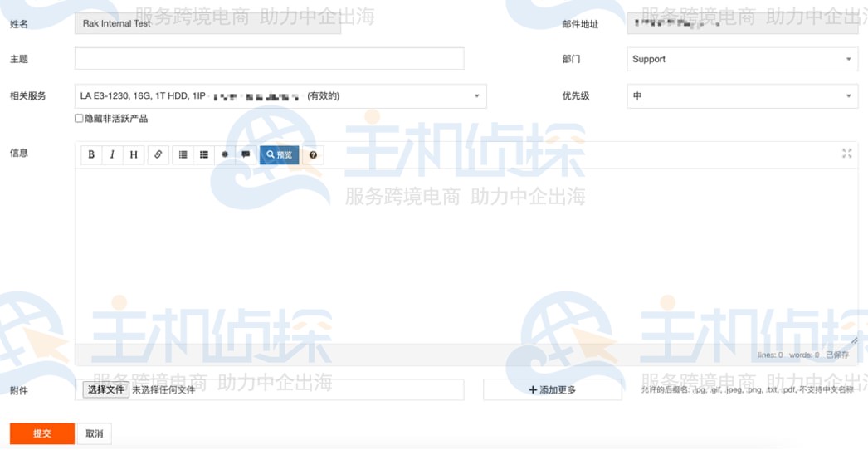
Task: Insert a quote using the speech bubble icon
Action: click(x=246, y=155)
